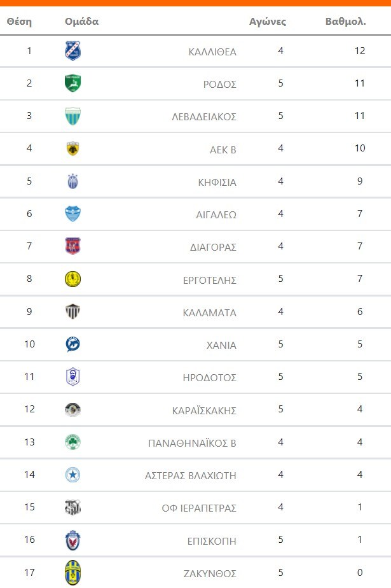
Task: Sort table by Βαθμολ. column header
Action: pos(345,22)
